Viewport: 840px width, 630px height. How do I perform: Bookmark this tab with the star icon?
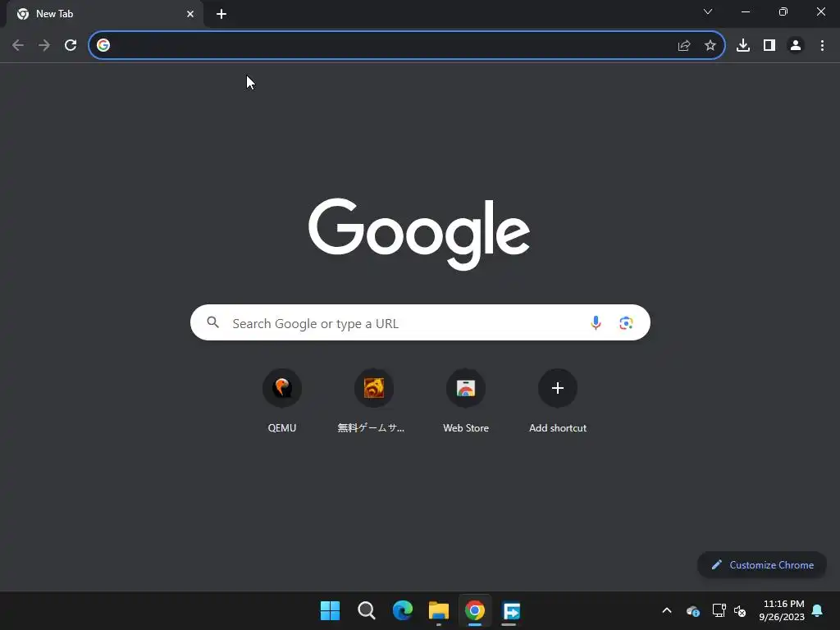pos(710,46)
